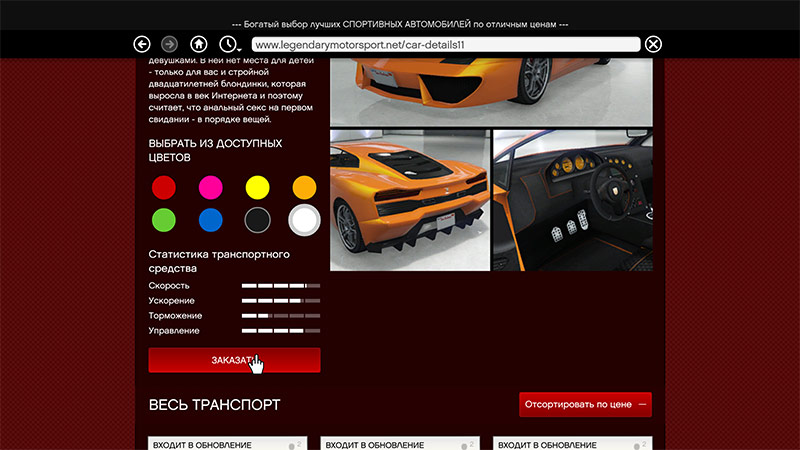Click the Скорость stat bar
The height and width of the screenshot is (450, 800).
tap(281, 286)
